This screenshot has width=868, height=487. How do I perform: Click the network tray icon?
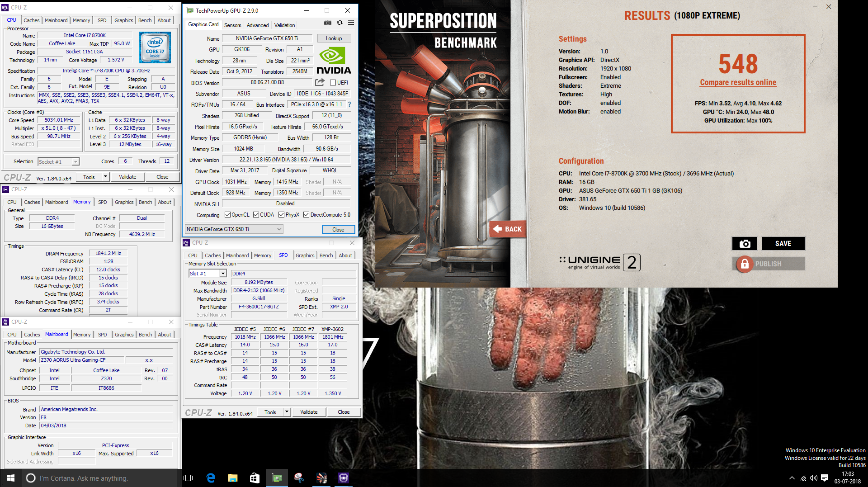pyautogui.click(x=803, y=478)
